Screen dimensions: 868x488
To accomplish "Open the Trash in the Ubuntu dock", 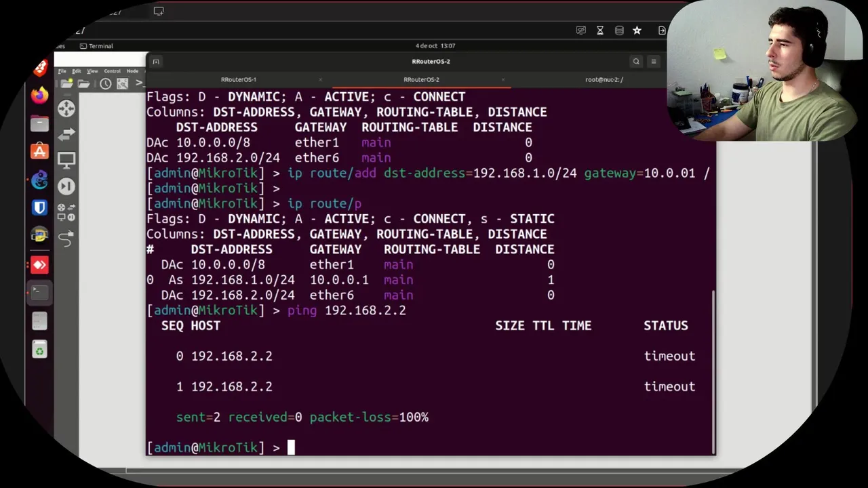I will click(39, 350).
